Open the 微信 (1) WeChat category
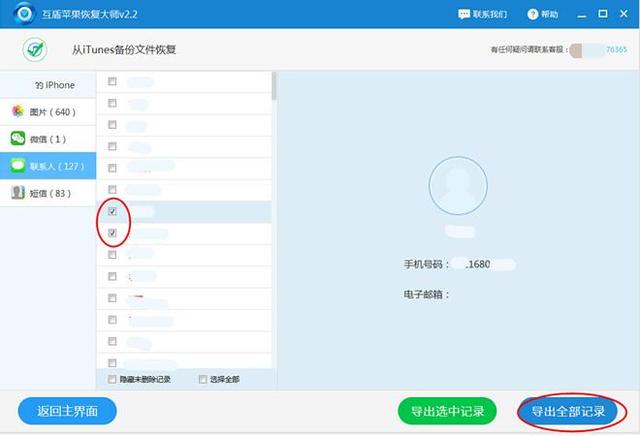Image resolution: width=640 pixels, height=436 pixels. point(48,139)
